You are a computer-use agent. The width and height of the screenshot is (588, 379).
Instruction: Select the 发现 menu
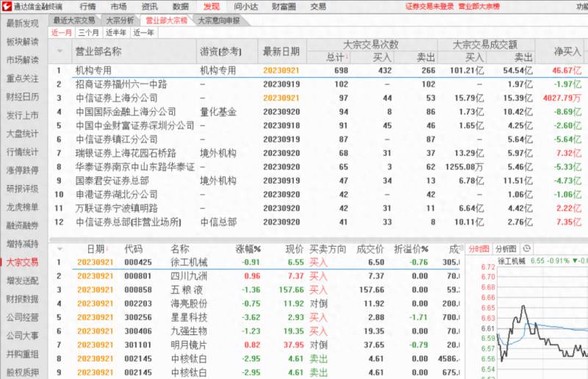pos(212,7)
